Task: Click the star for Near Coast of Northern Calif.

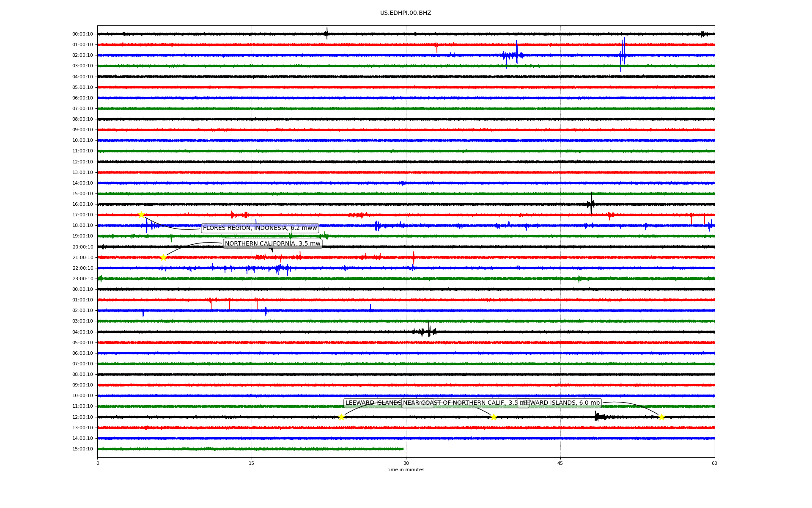Action: pos(494,417)
